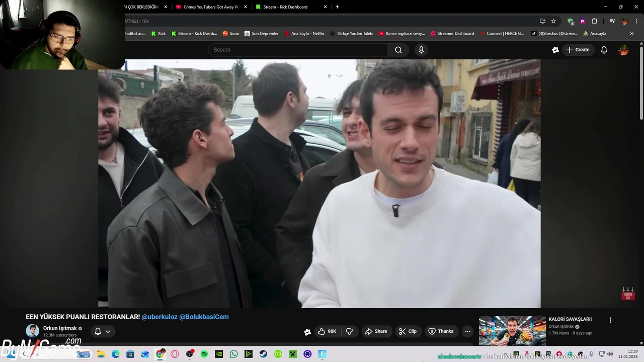Start voice search with microphone icon
Viewport: 644px width, 362px height.
coord(421,50)
